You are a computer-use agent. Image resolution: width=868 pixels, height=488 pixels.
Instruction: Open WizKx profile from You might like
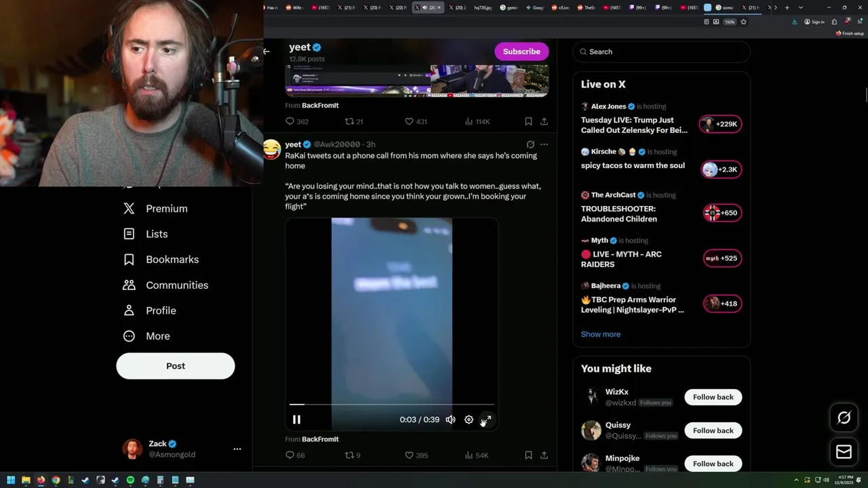617,392
